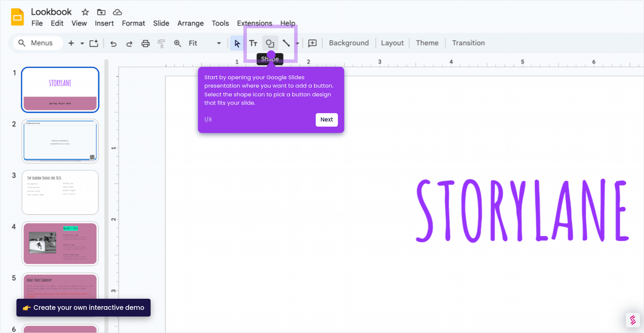The width and height of the screenshot is (644, 333).
Task: Star the Lookbook presentation
Action: [85, 12]
